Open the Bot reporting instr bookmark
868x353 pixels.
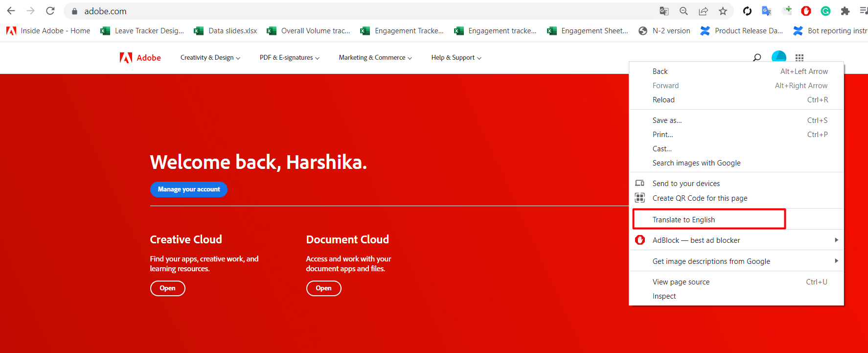coord(830,31)
